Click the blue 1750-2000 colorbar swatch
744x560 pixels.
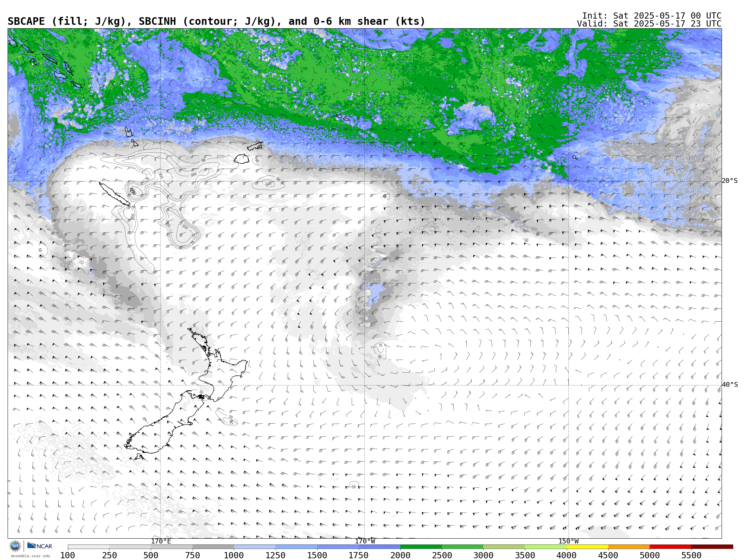(380, 547)
